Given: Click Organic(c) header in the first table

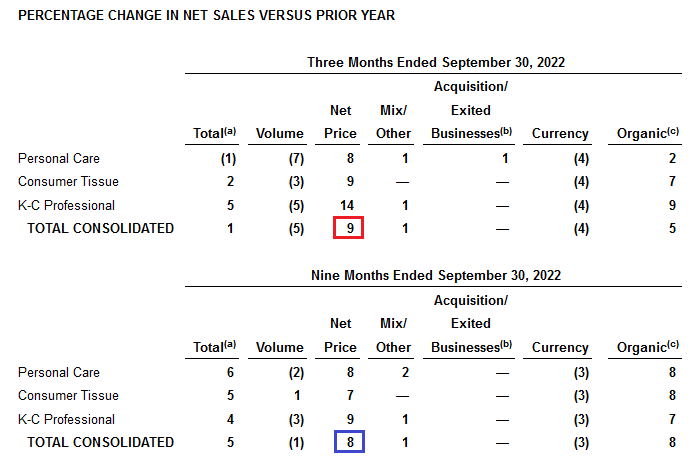Looking at the screenshot, I should coord(648,133).
